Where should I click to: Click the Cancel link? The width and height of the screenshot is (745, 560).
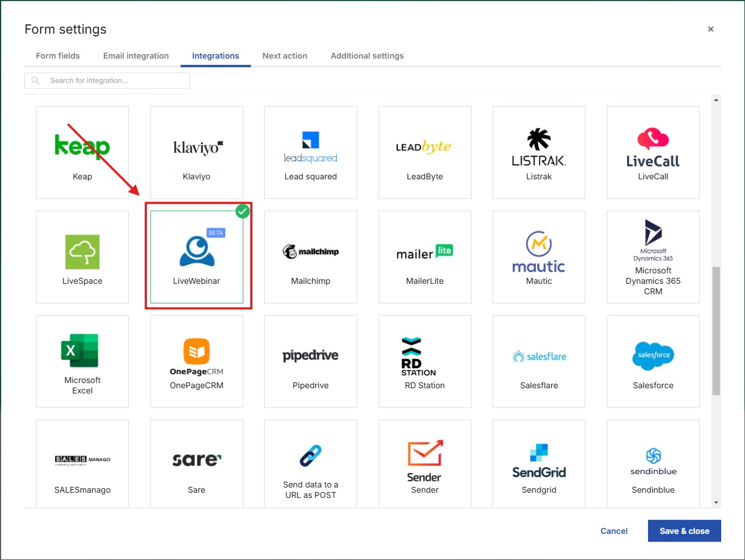[x=614, y=531]
